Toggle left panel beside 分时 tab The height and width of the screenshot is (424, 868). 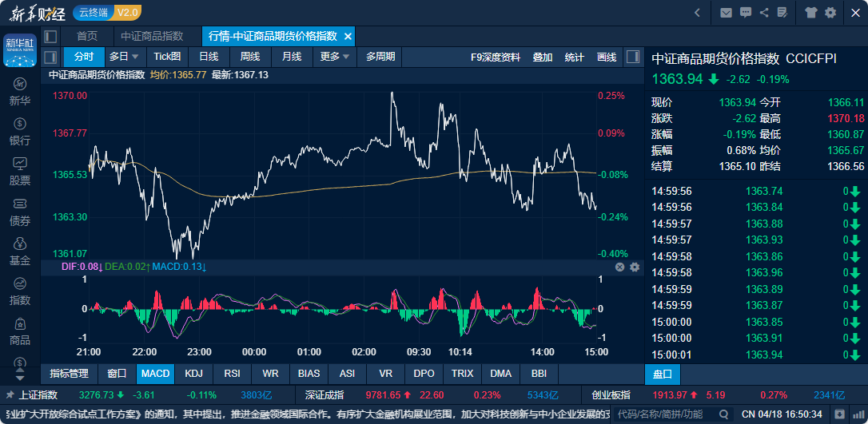(x=50, y=57)
